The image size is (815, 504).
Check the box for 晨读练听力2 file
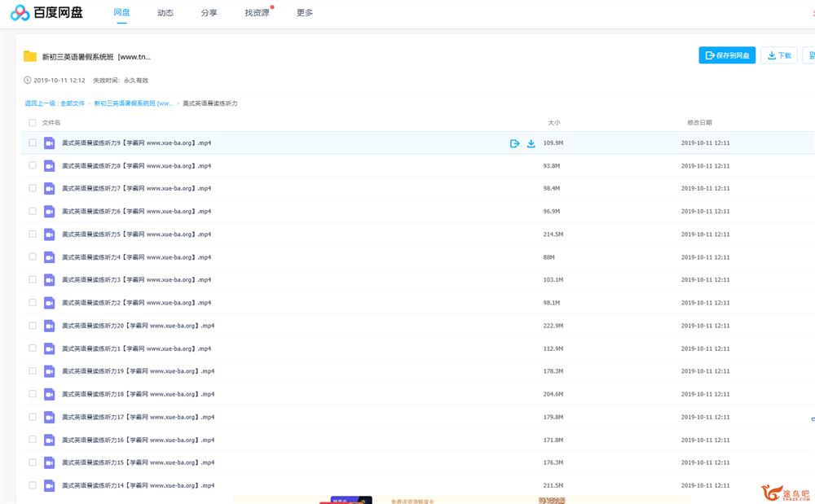click(x=33, y=303)
